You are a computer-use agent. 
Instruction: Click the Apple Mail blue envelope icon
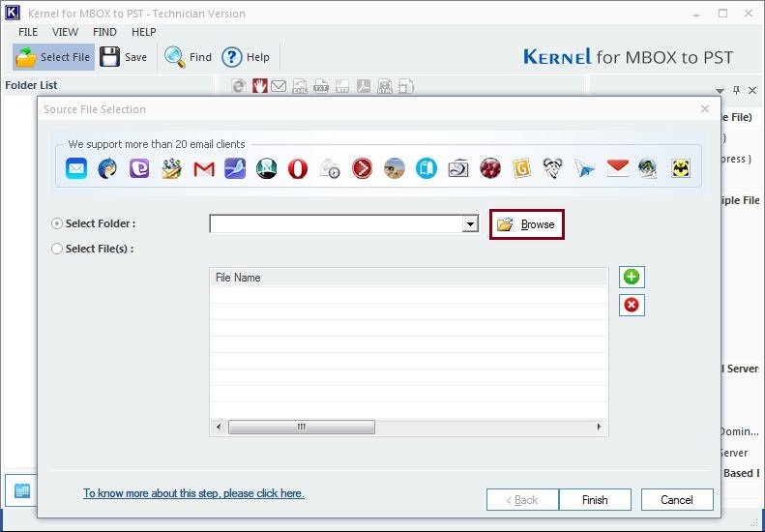click(76, 169)
